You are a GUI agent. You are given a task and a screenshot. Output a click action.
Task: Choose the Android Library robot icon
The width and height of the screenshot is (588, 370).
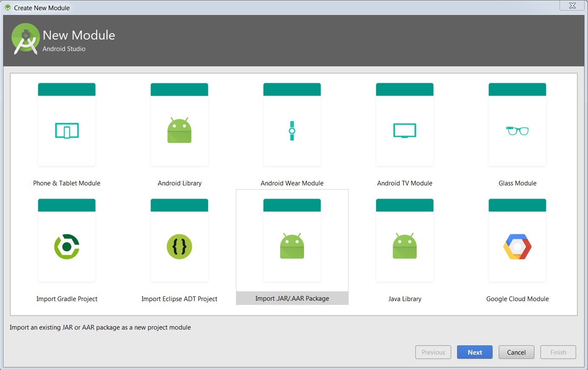(179, 130)
